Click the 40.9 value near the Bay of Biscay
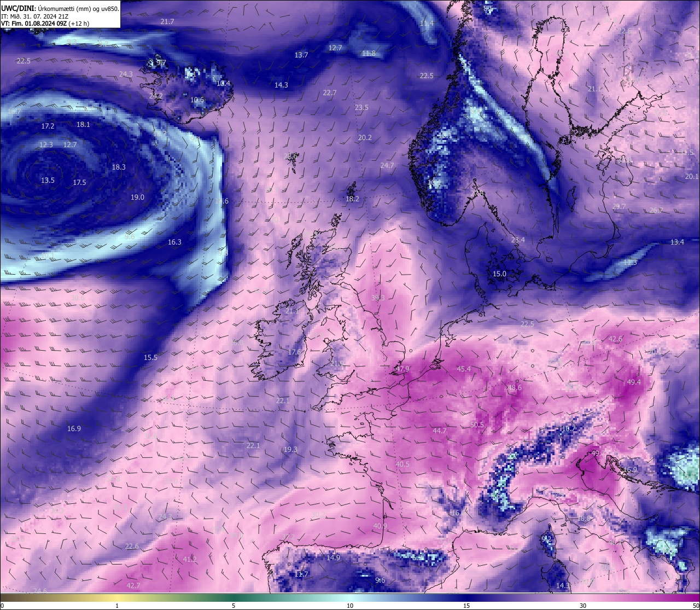Viewport: 700px width, 610px height. 380,526
